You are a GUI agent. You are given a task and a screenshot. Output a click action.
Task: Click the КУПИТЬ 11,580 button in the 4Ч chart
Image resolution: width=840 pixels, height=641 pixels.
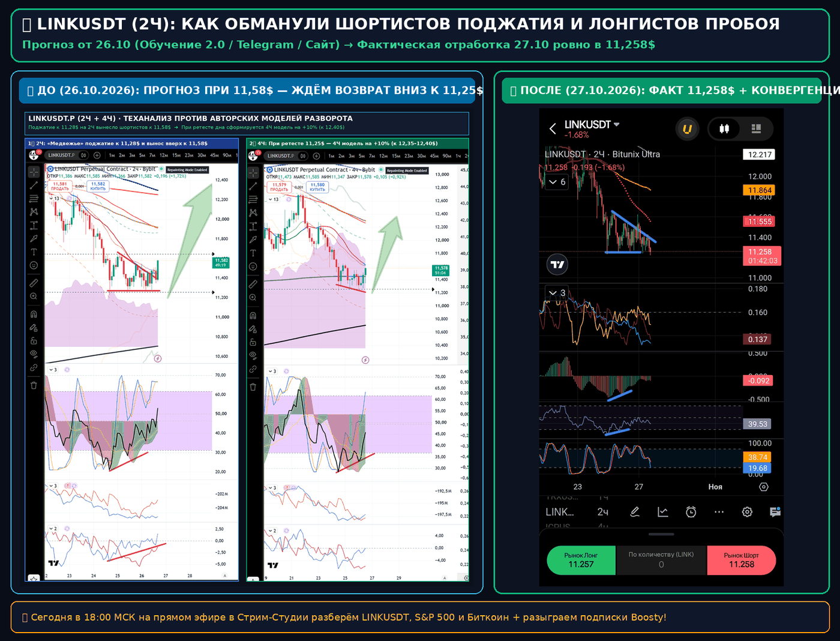(317, 187)
